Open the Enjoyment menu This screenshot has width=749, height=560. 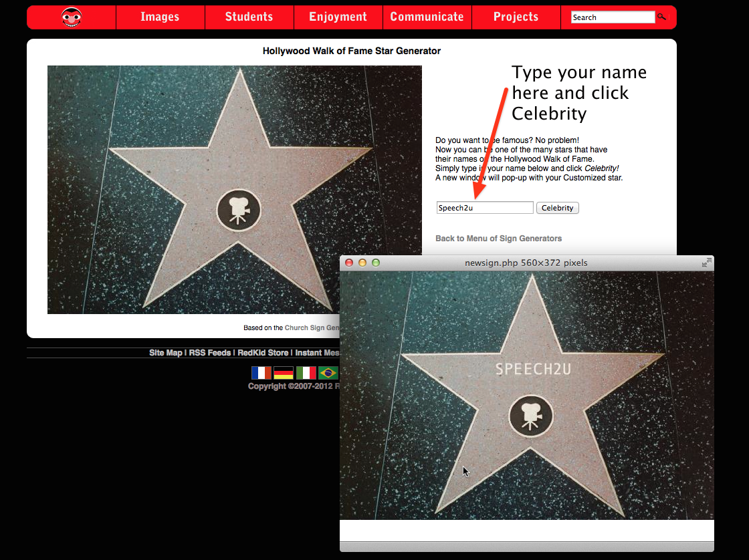(x=338, y=17)
